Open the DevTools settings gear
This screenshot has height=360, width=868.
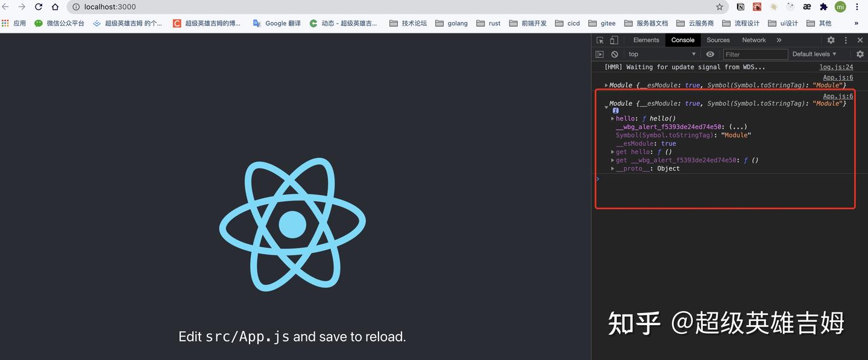point(831,40)
